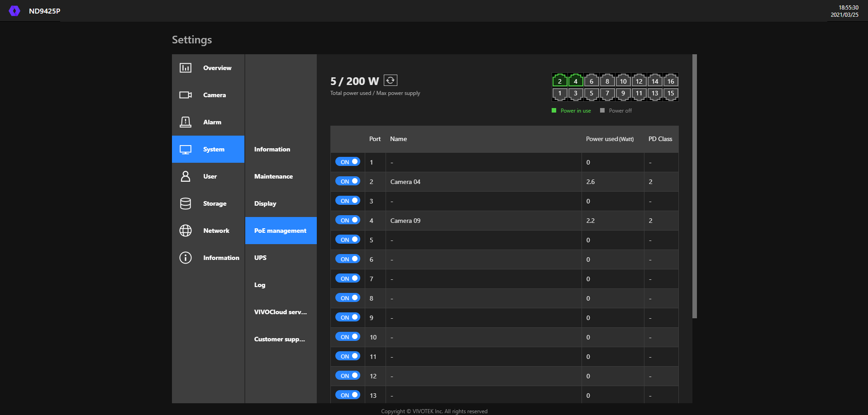Open the Alarm settings icon
Viewport: 868px width, 415px height.
(186, 122)
